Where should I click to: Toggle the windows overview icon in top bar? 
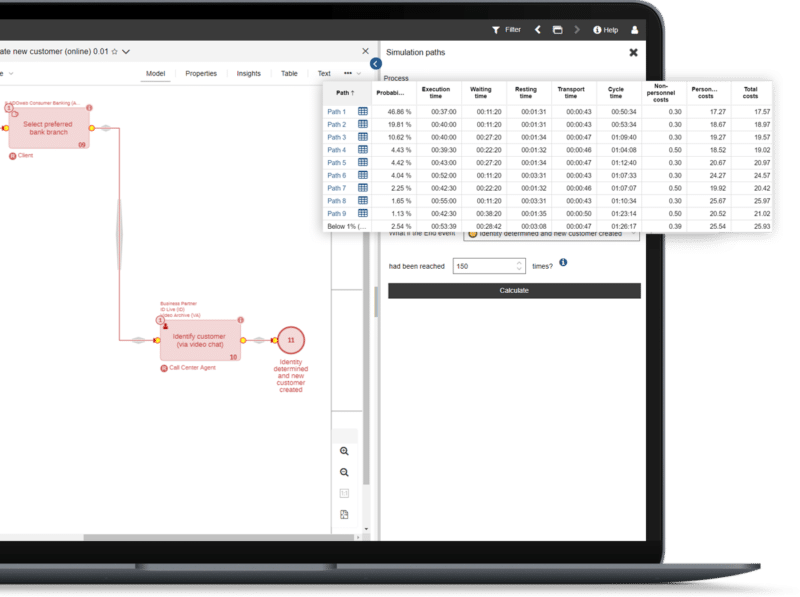(558, 29)
